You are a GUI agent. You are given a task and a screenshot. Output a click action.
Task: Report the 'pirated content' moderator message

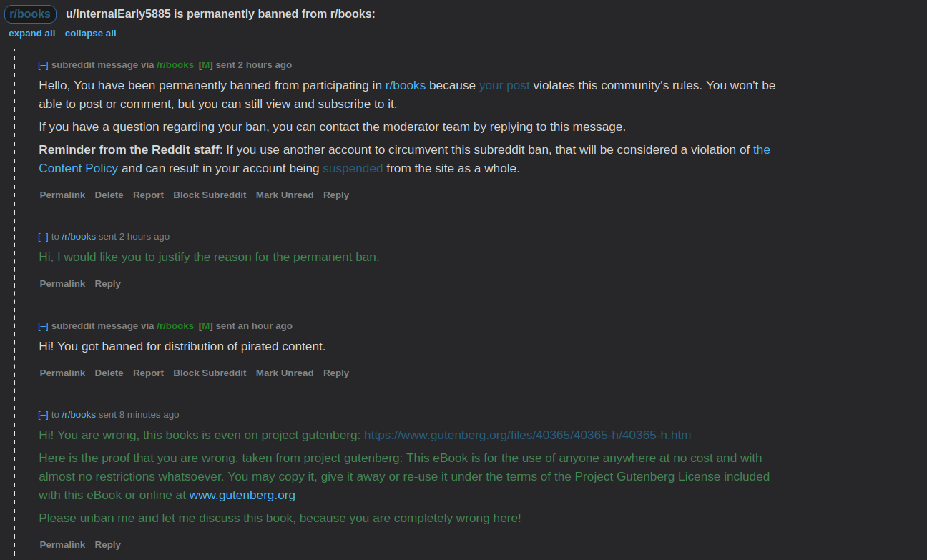(148, 373)
